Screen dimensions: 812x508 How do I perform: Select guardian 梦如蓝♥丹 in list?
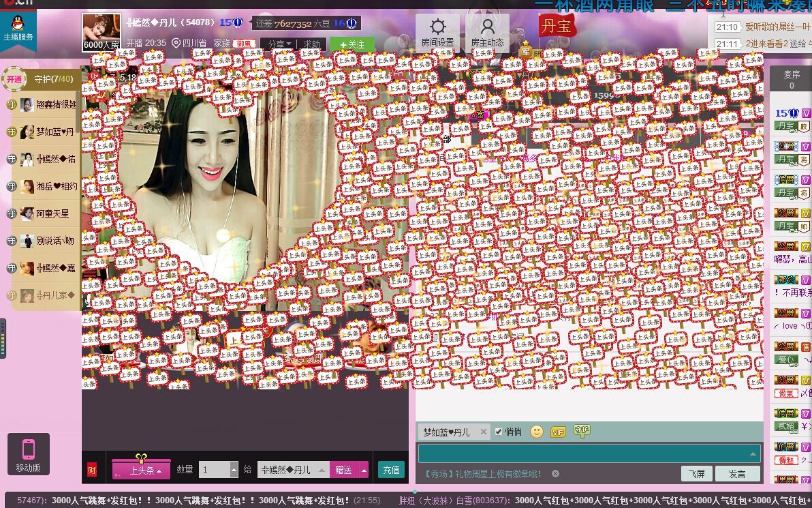[x=44, y=132]
